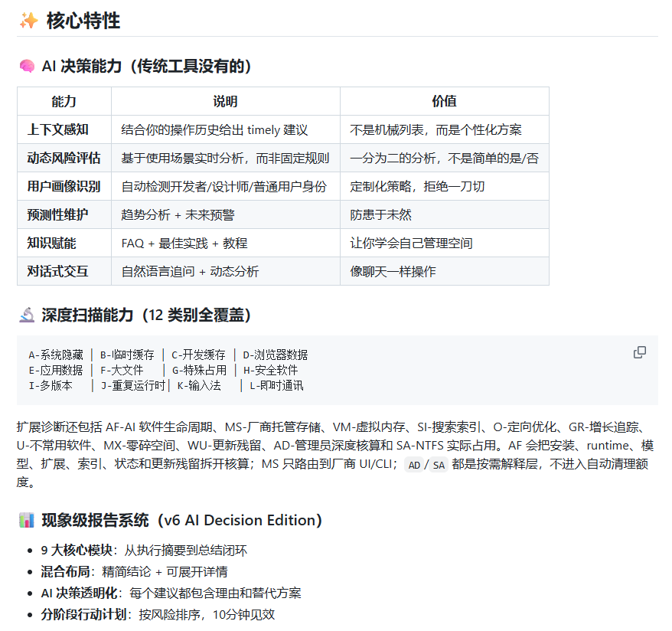Click the 价值 table column header
The width and height of the screenshot is (672, 631).
445,101
